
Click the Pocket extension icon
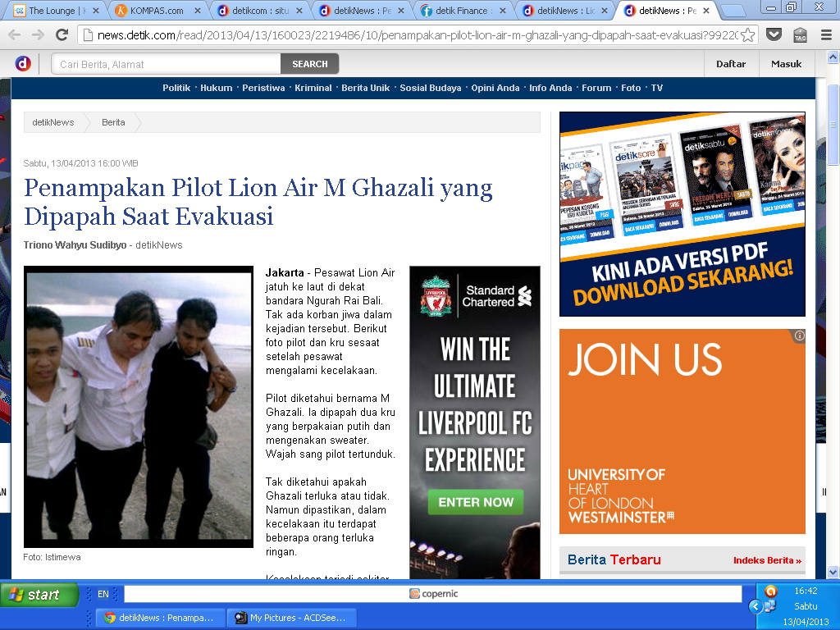coord(774,35)
